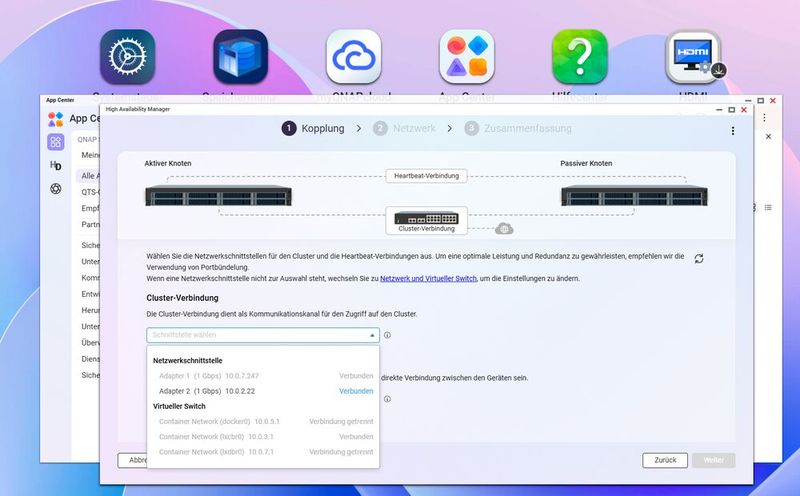Open the App Center three-dot menu
Viewport: 800px width, 496px height.
tap(764, 118)
